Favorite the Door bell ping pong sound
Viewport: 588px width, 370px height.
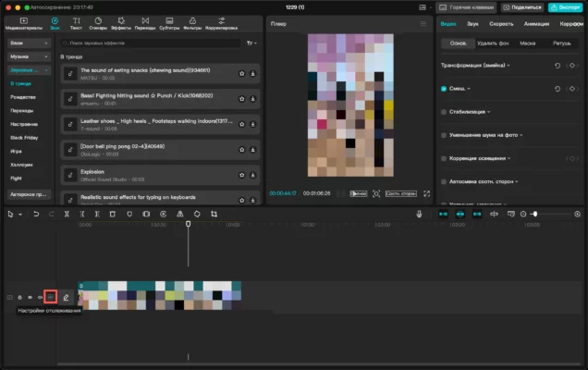(242, 150)
